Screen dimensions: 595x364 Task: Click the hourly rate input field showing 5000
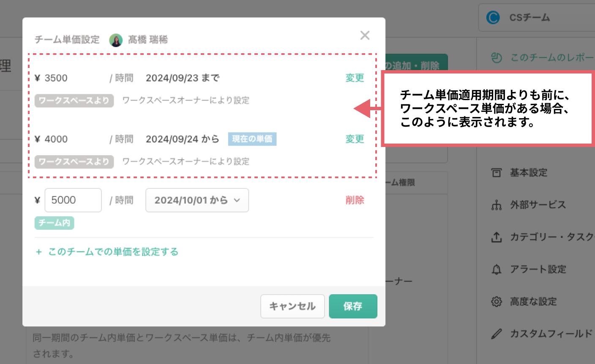pyautogui.click(x=73, y=200)
